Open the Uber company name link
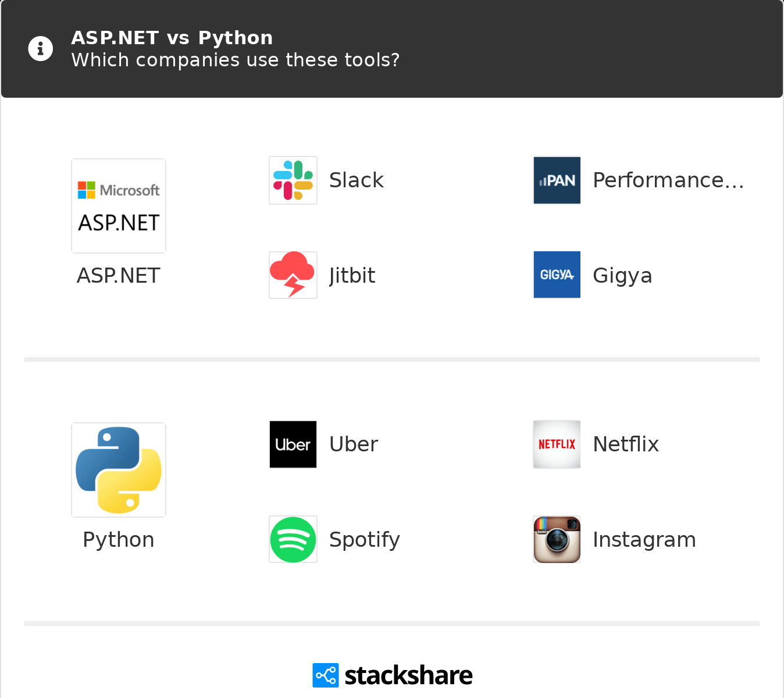The height and width of the screenshot is (698, 784). (x=354, y=444)
